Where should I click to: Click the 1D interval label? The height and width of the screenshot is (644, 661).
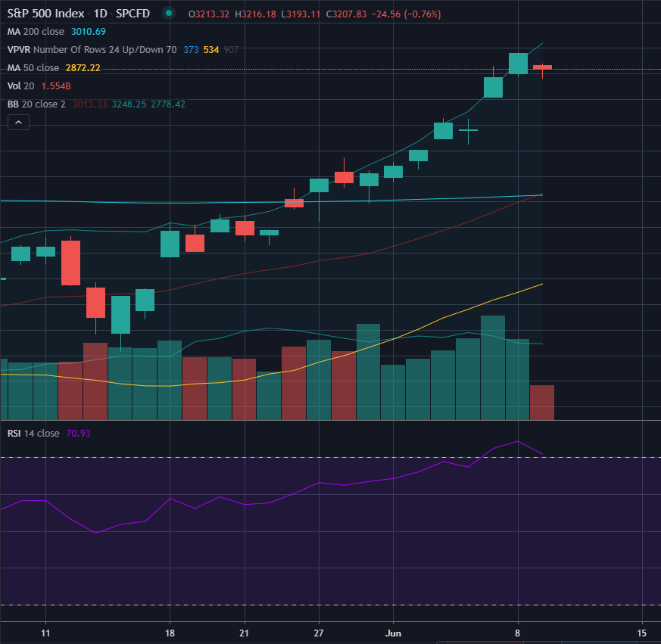point(101,14)
